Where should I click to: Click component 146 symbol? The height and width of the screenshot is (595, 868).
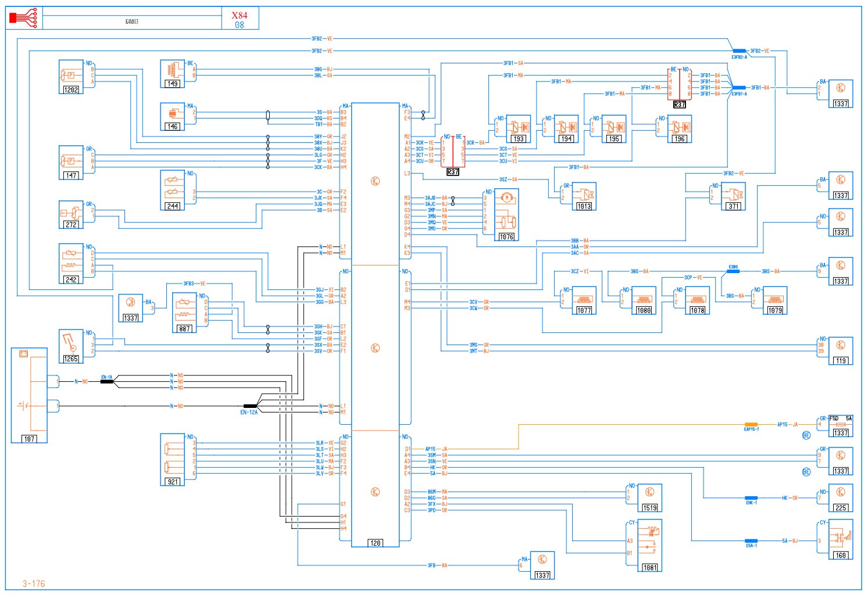coord(173,117)
